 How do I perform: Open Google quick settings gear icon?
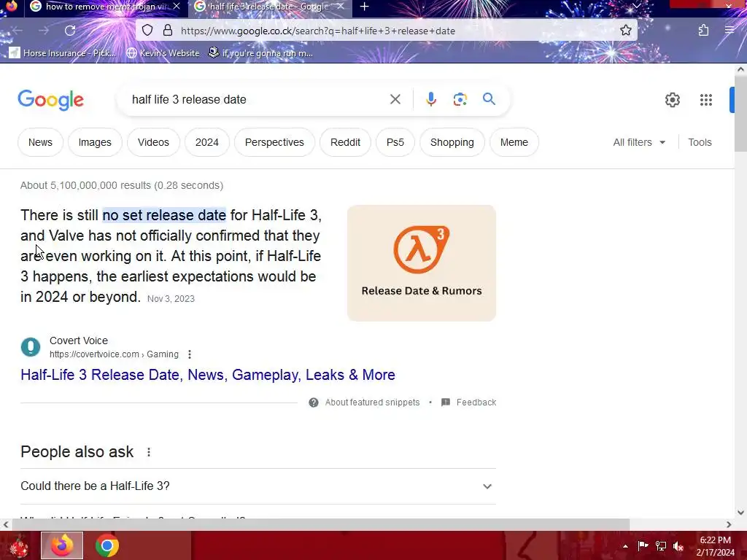(x=672, y=100)
